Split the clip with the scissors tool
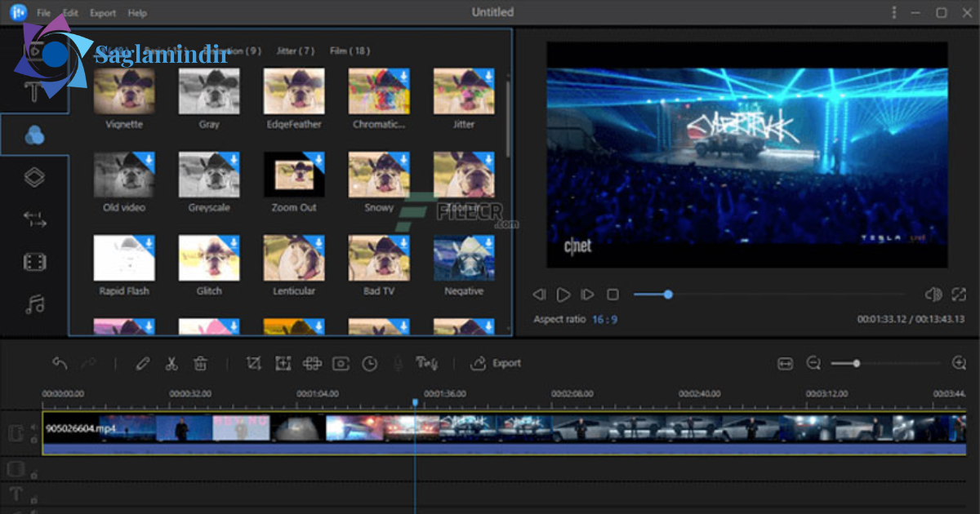980x514 pixels. coord(171,363)
